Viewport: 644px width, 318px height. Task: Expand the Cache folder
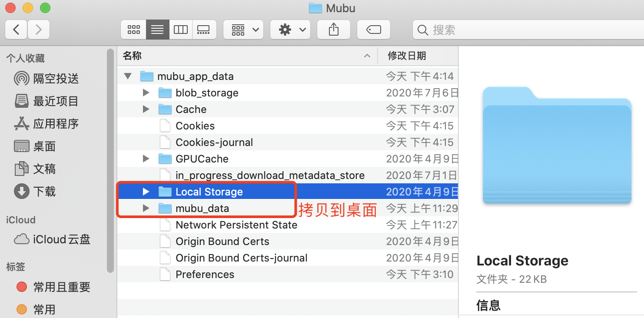coord(146,109)
